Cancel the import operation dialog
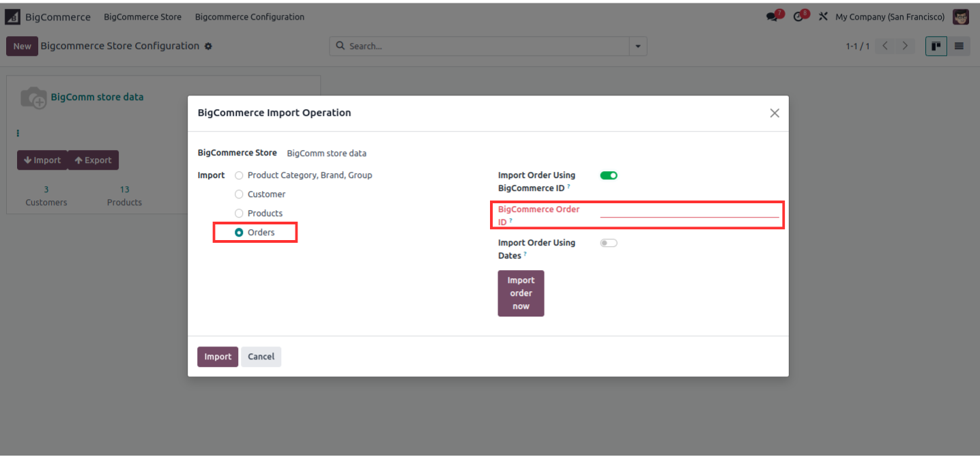 click(x=261, y=357)
